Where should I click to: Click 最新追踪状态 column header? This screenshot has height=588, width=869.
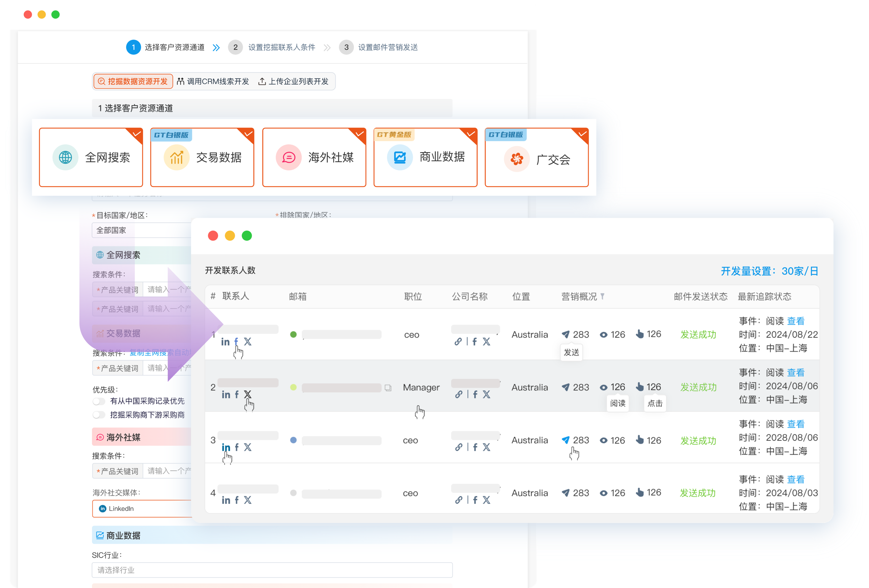point(764,297)
